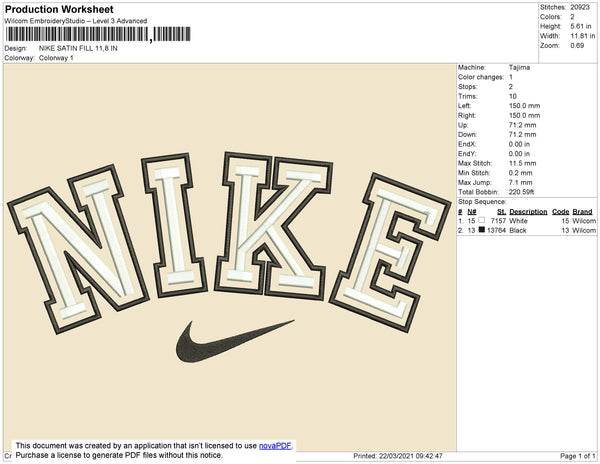600x464 pixels.
Task: Click the design name "NIKE SATIN FILL 11,8 IN"
Action: click(78, 48)
